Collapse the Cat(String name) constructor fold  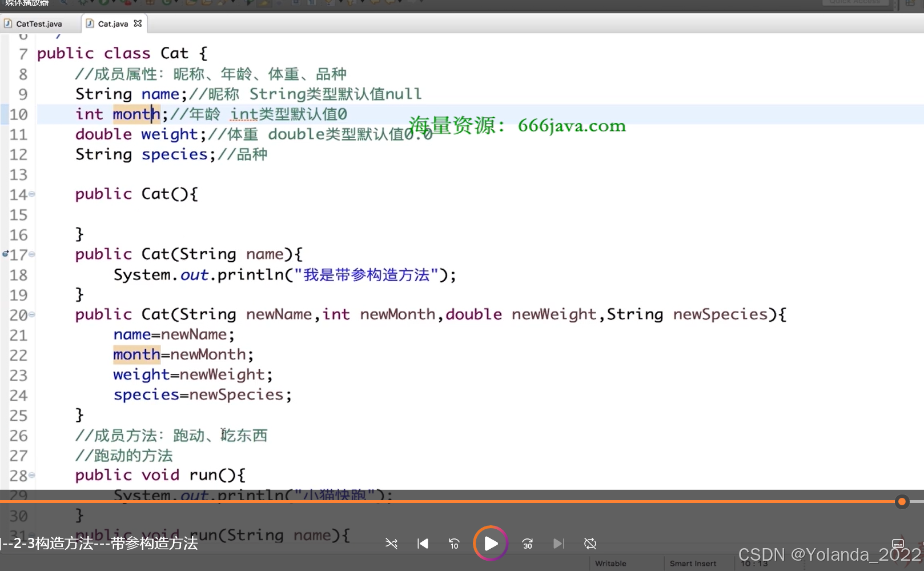pos(32,254)
